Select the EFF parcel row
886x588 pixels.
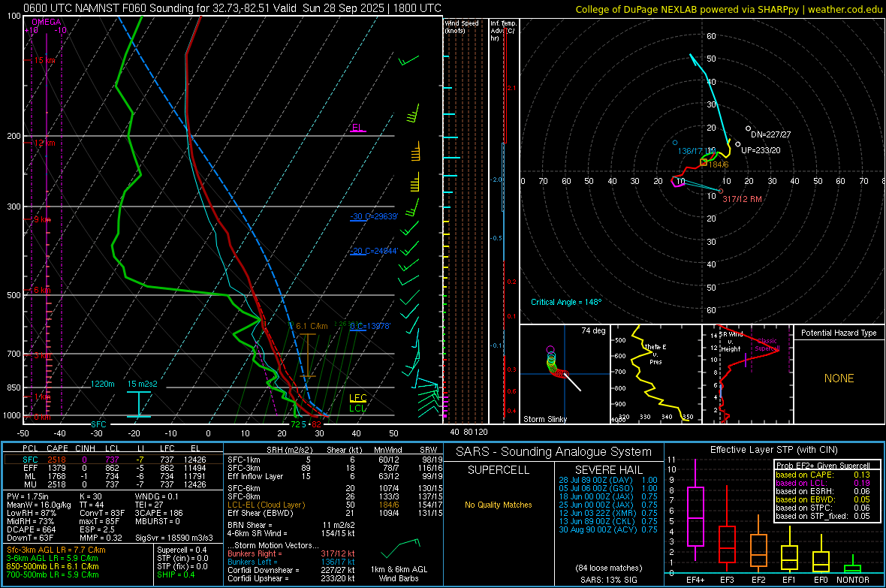(x=113, y=468)
